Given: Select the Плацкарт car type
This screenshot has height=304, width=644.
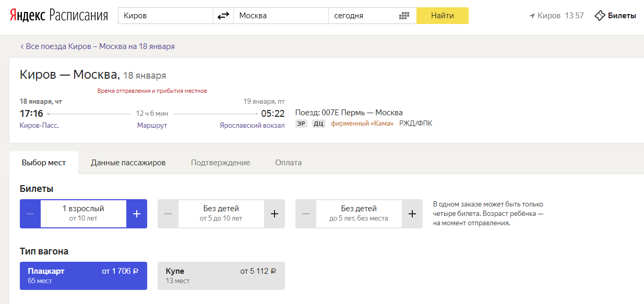Looking at the screenshot, I should [84, 276].
